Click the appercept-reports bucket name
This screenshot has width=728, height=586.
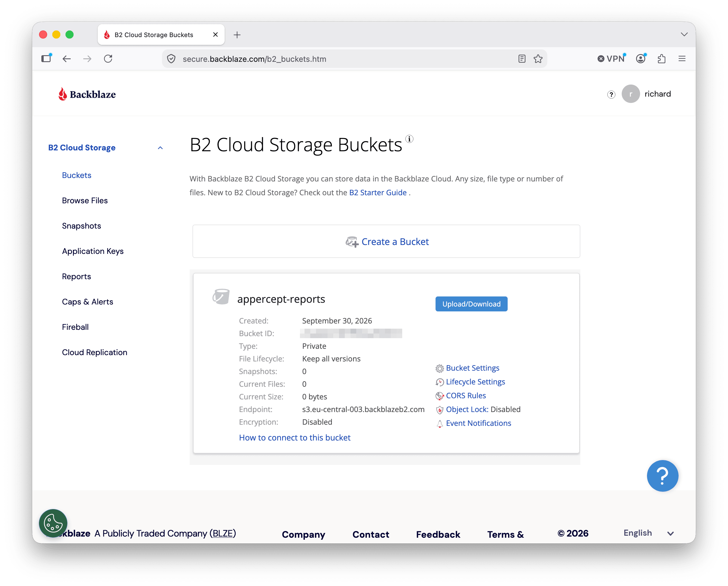(x=281, y=299)
